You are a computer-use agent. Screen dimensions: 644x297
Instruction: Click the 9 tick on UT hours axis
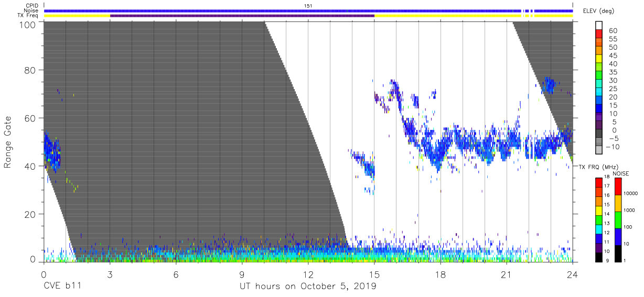[x=242, y=273]
